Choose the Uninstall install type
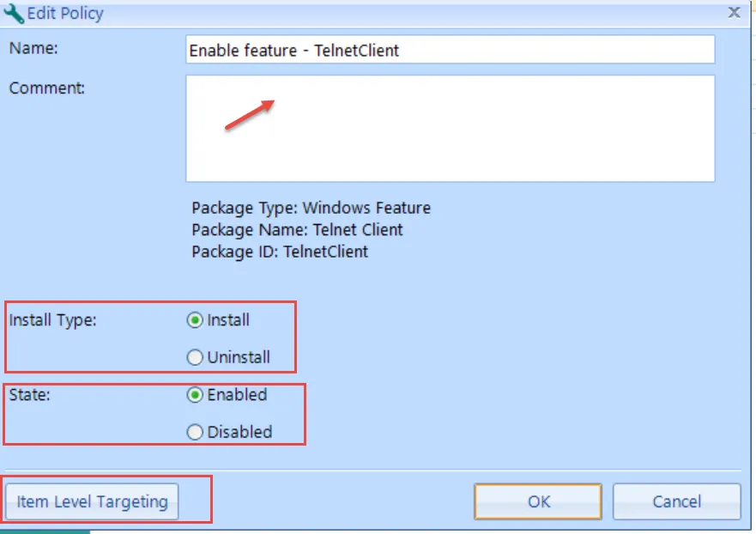This screenshot has width=756, height=534. point(195,357)
